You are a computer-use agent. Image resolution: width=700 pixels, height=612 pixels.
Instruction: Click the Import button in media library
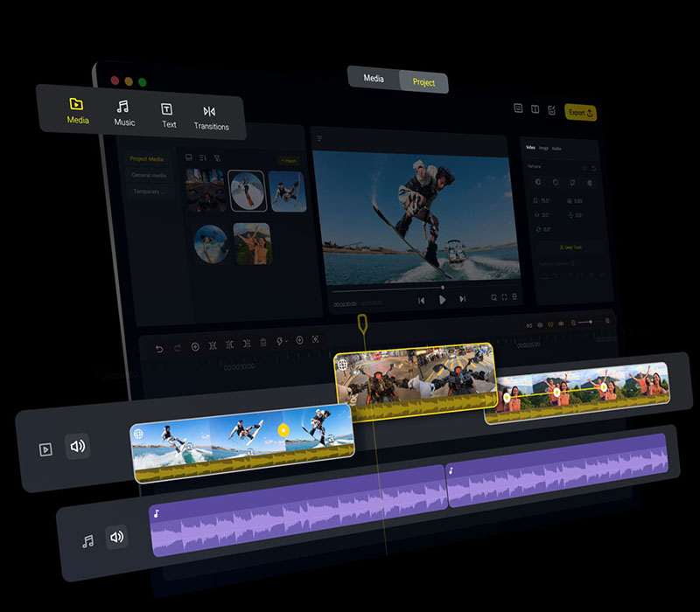click(288, 161)
